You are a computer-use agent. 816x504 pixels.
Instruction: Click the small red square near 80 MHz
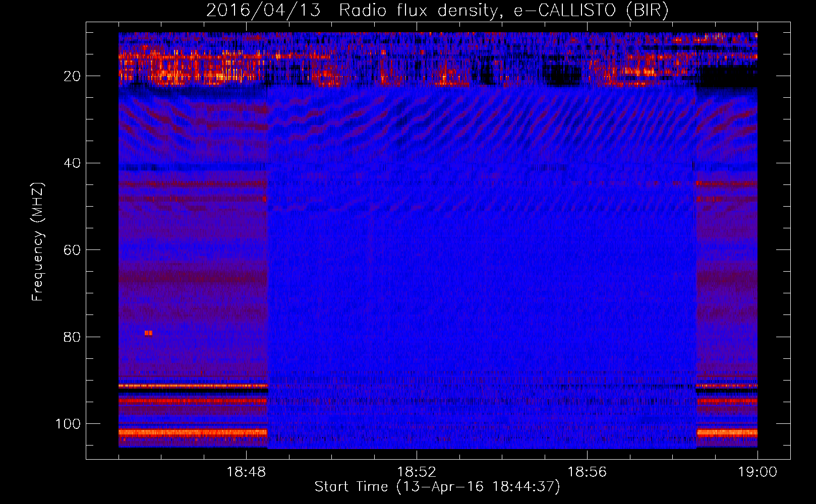[x=148, y=333]
